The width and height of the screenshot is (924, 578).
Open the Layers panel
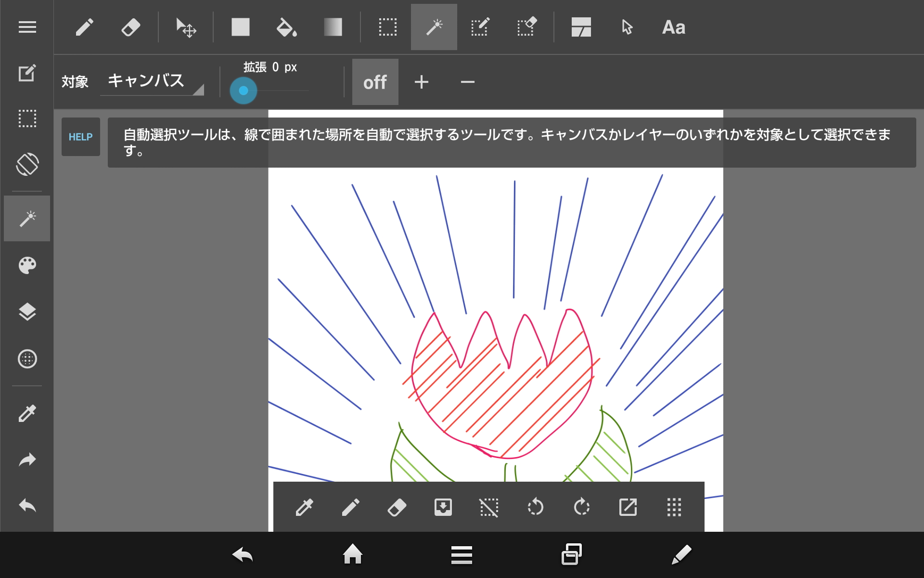click(x=27, y=312)
